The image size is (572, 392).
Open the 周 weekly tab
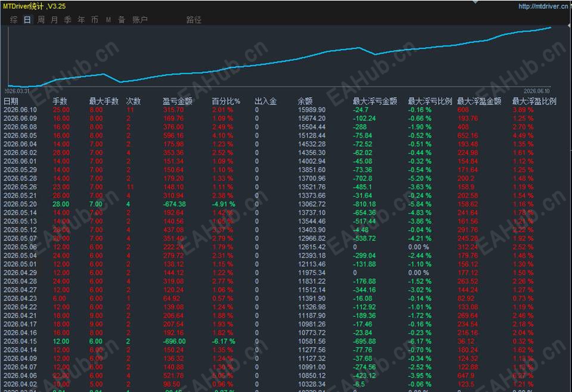[x=41, y=20]
